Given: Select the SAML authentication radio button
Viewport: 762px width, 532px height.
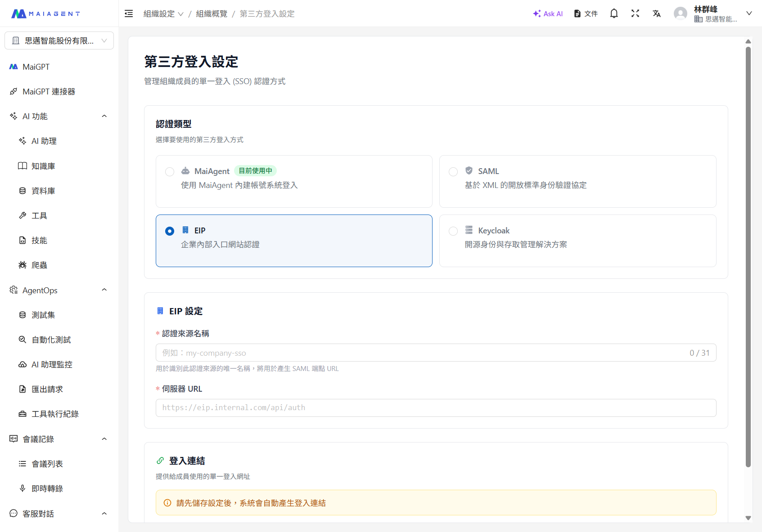Looking at the screenshot, I should [453, 172].
